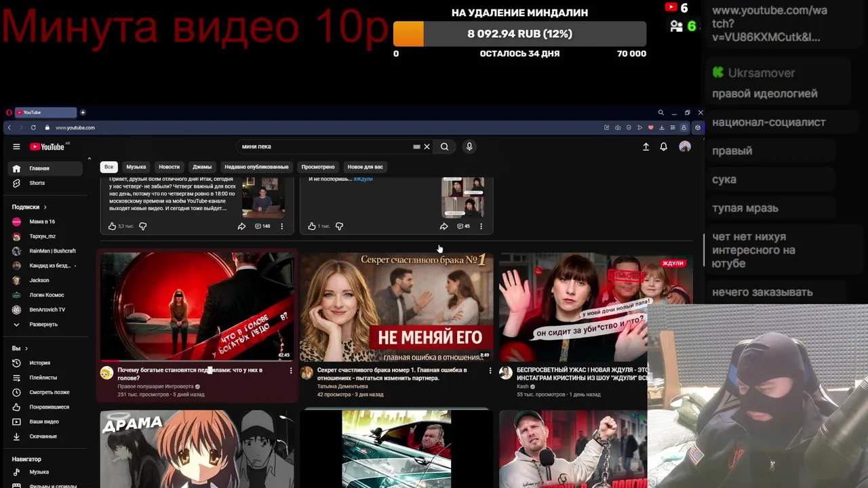The image size is (868, 488).
Task: Open the Opera menu logo
Action: (x=9, y=113)
